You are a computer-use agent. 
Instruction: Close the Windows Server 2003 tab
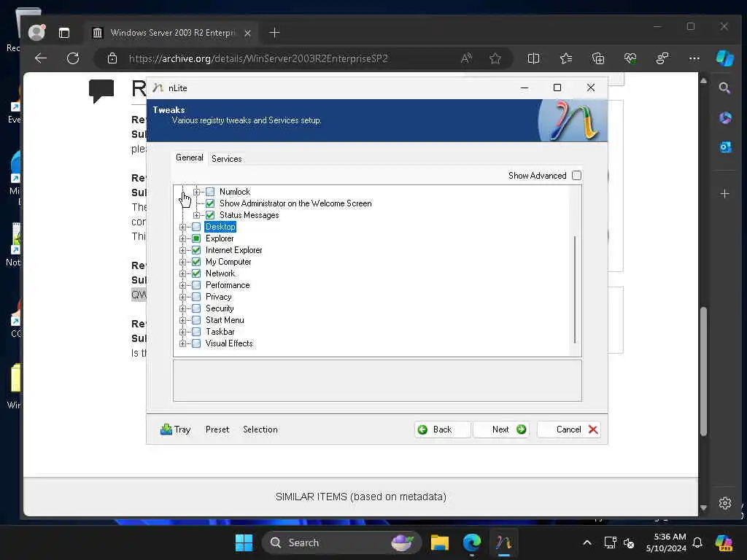click(x=248, y=34)
